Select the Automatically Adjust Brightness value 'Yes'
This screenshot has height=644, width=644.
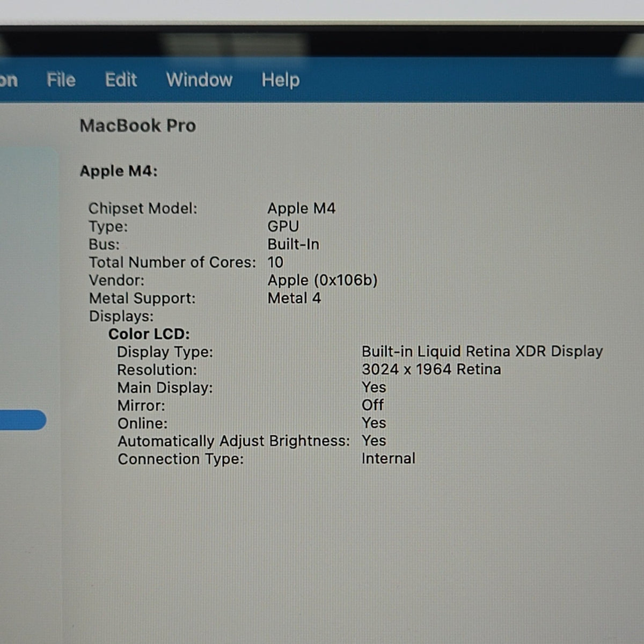pos(374,441)
